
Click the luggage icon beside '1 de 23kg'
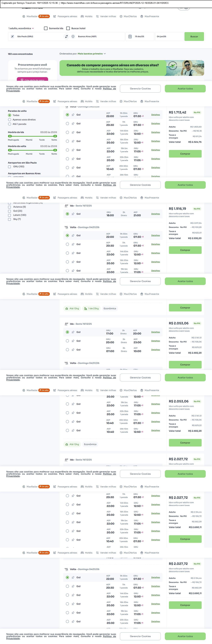point(85,308)
